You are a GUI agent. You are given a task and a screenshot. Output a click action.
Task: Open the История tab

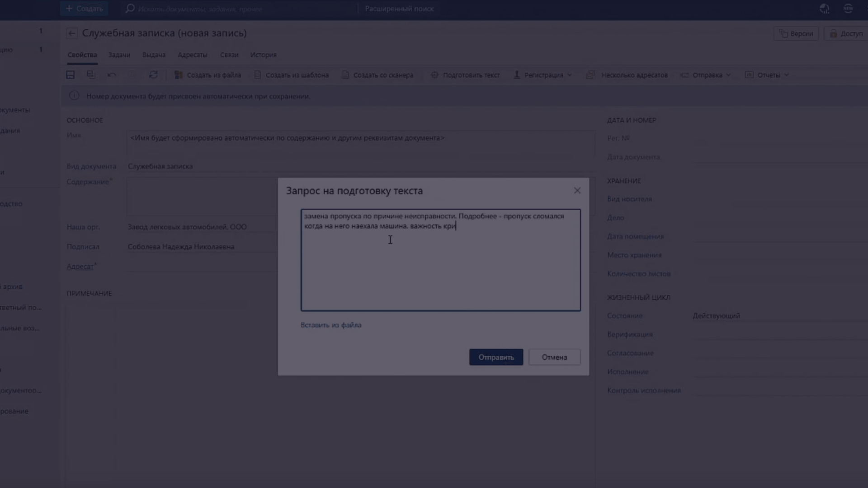click(263, 55)
